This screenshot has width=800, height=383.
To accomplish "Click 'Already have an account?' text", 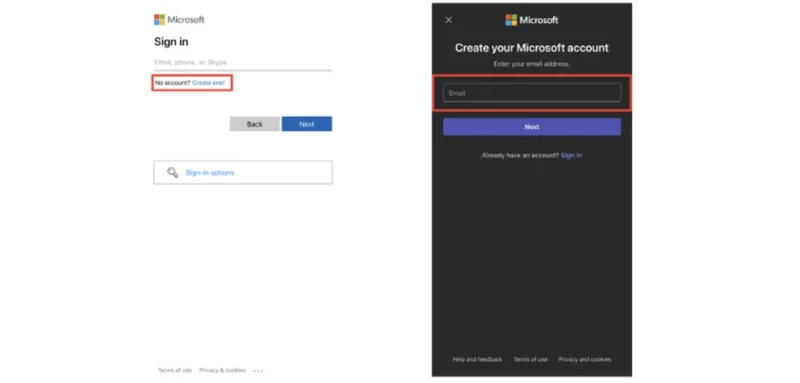I will tap(520, 155).
